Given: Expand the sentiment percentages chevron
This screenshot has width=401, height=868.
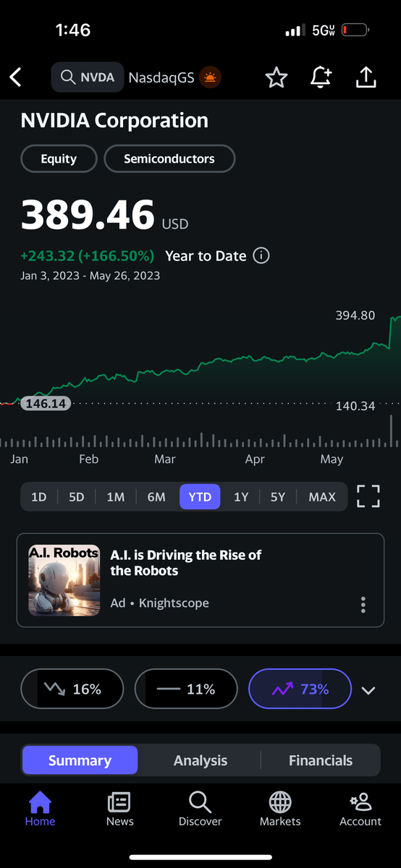Looking at the screenshot, I should [x=368, y=690].
